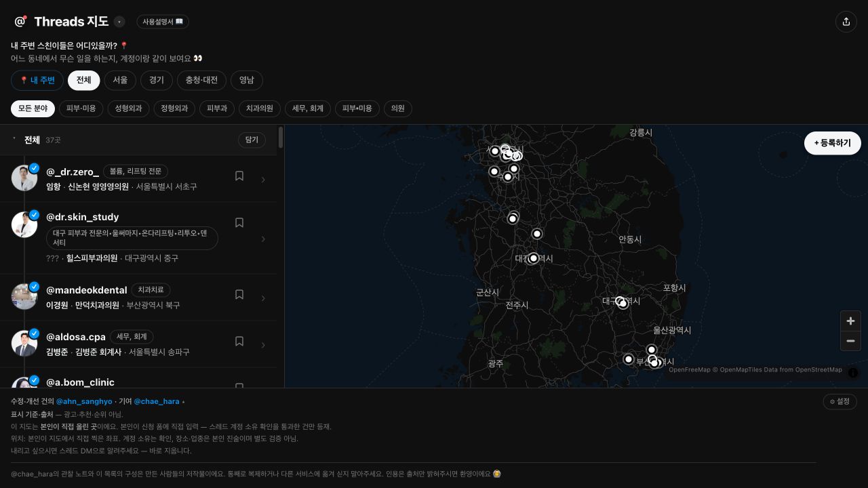Filter by 피부·미용 category chip
868x488 pixels.
pyautogui.click(x=81, y=108)
